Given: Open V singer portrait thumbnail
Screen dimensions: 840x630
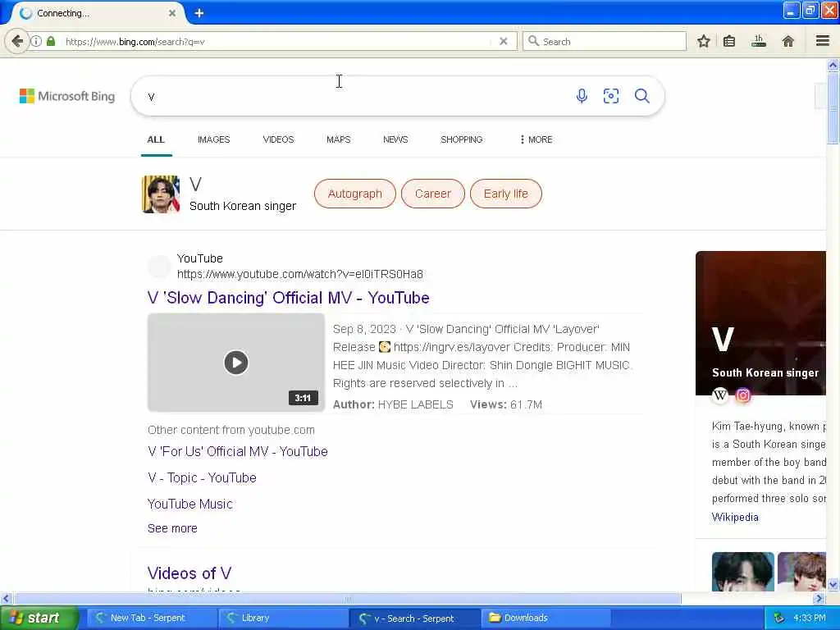Looking at the screenshot, I should pos(161,194).
